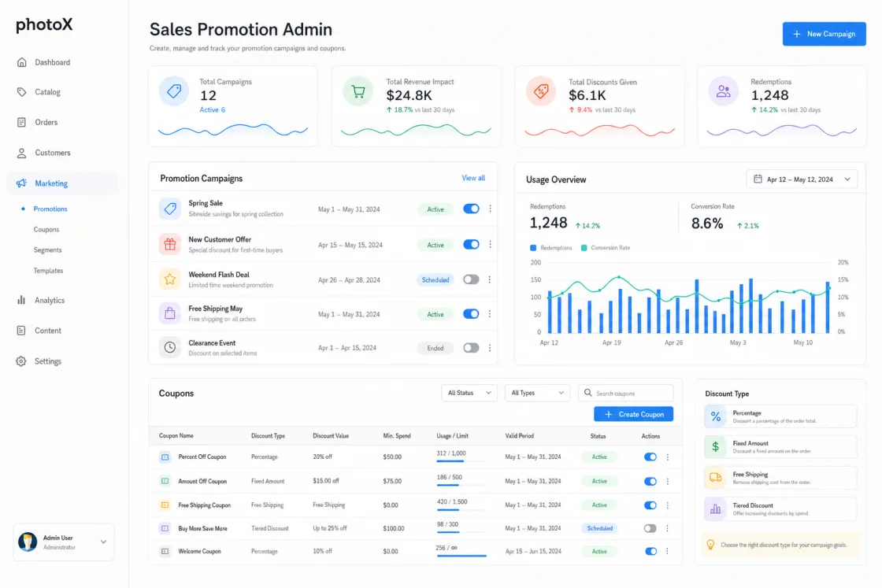Click the Conversion Rate legend entry
882x588 pixels.
(x=606, y=248)
